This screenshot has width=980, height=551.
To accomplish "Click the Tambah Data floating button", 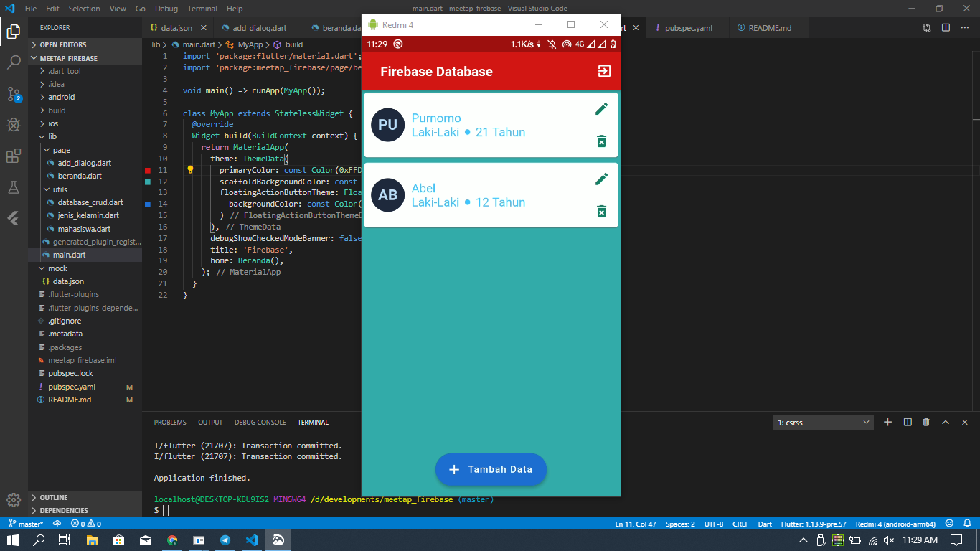I will tap(491, 469).
